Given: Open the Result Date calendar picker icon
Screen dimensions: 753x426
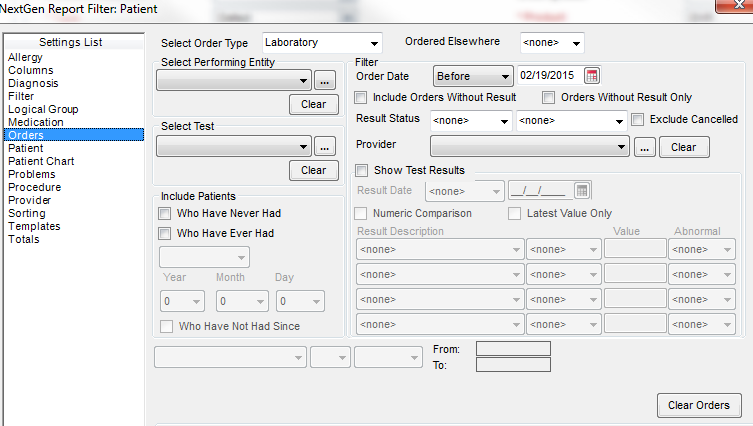Looking at the screenshot, I should point(582,191).
